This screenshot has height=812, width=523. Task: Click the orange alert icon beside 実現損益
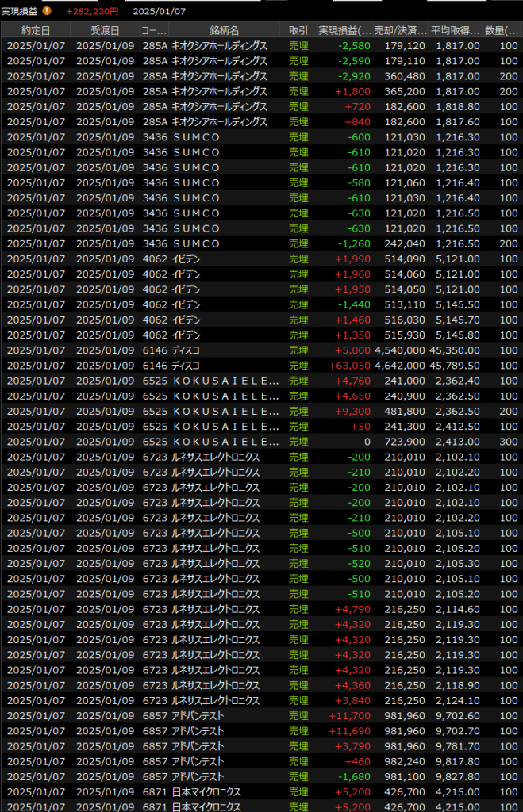coord(47,11)
